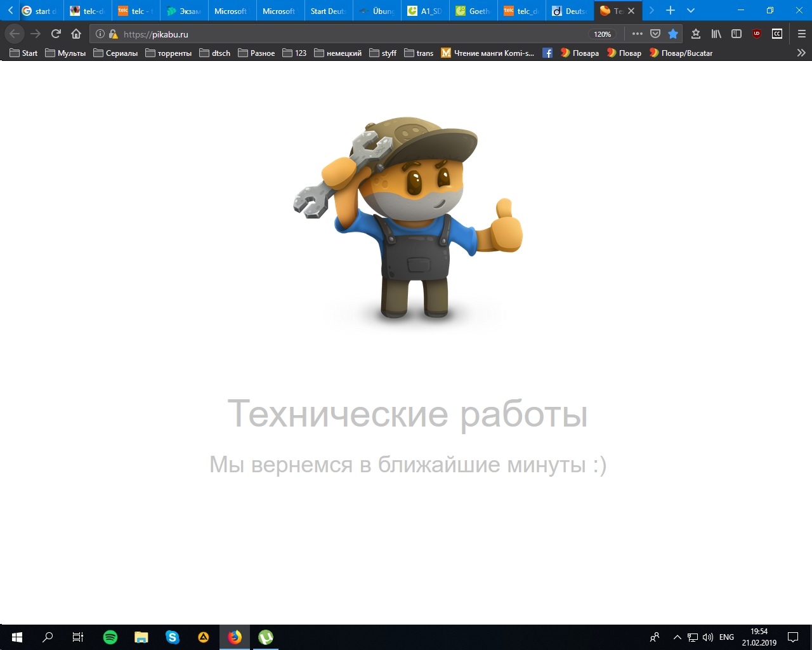
Task: Open the Windows Start menu
Action: click(16, 637)
